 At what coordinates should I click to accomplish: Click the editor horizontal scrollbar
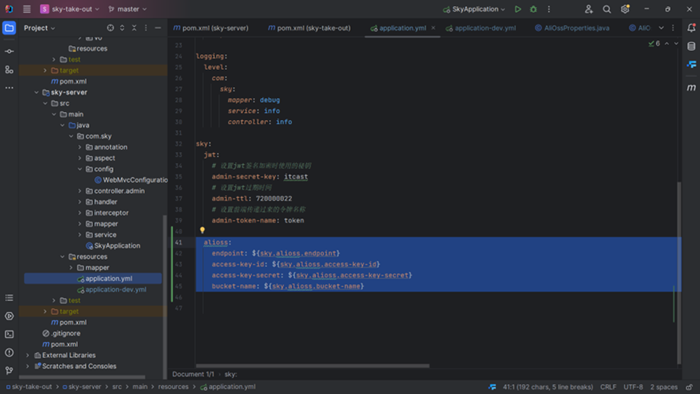(312, 366)
